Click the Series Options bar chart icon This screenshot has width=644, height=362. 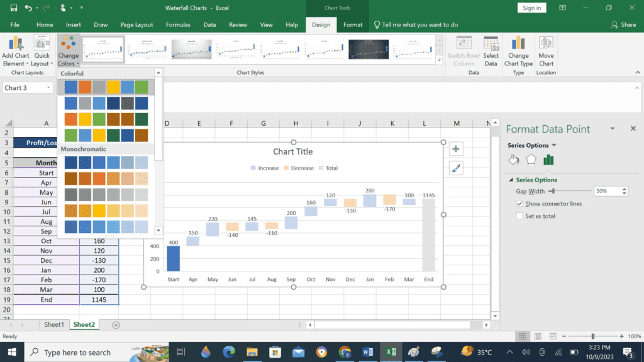pyautogui.click(x=549, y=160)
